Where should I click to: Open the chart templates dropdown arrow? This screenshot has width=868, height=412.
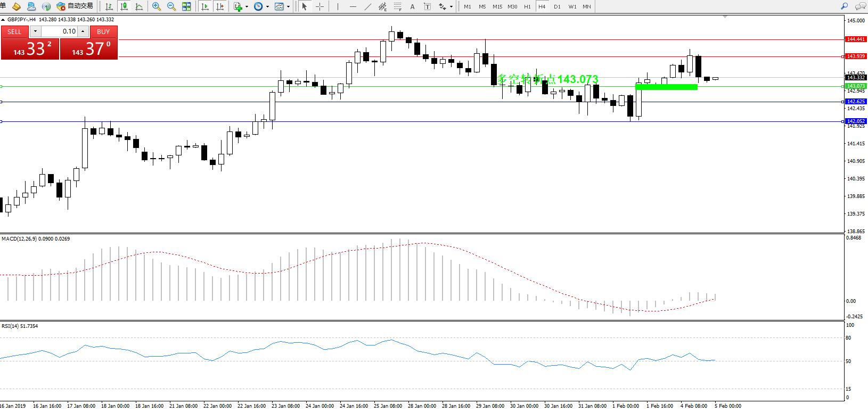coord(288,7)
